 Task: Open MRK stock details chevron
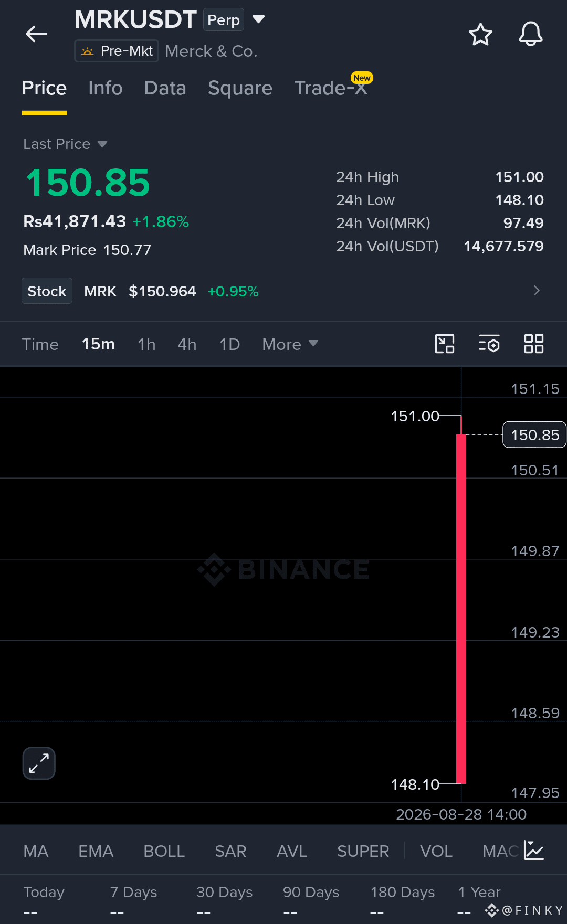(x=537, y=291)
